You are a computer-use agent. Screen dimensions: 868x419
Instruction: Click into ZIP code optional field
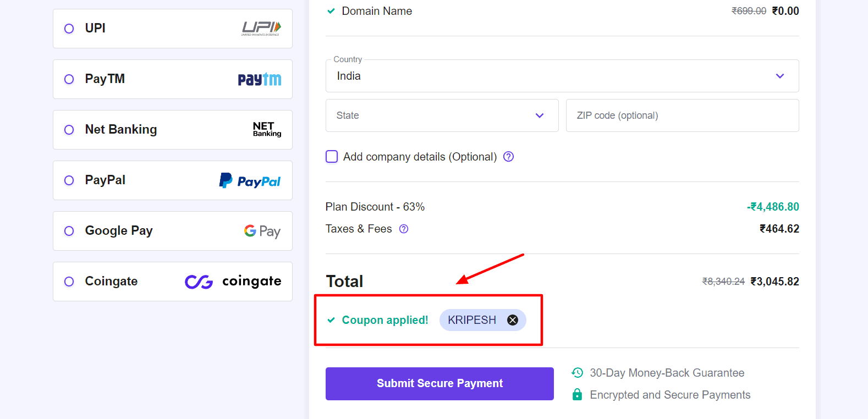click(x=682, y=115)
